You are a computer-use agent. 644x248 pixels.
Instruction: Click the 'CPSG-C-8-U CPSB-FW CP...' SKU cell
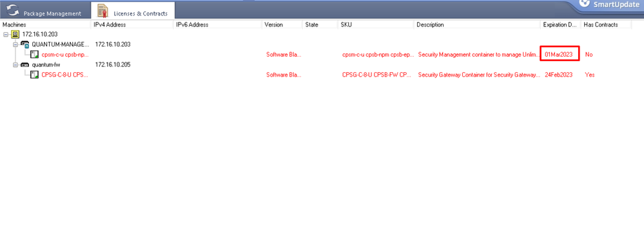(x=376, y=75)
